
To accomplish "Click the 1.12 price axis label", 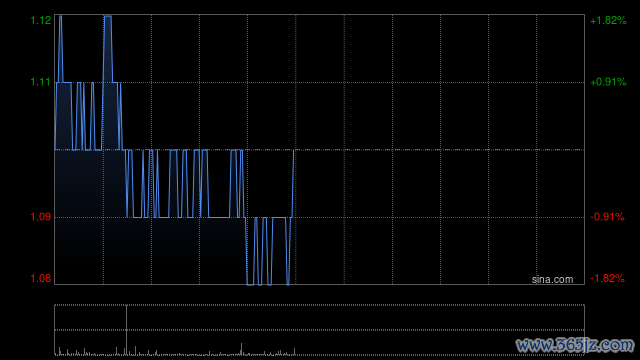I will point(41,20).
